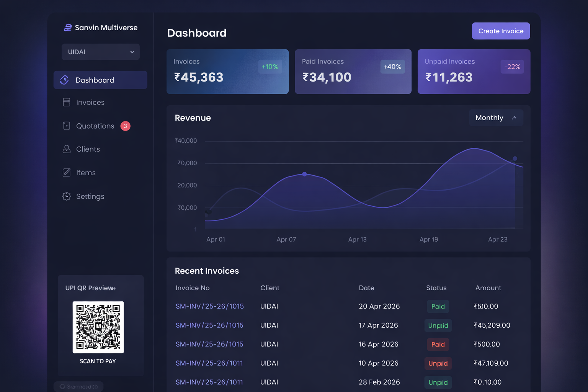Toggle the Paid status badge on first invoice
588x392 pixels.
pyautogui.click(x=438, y=306)
